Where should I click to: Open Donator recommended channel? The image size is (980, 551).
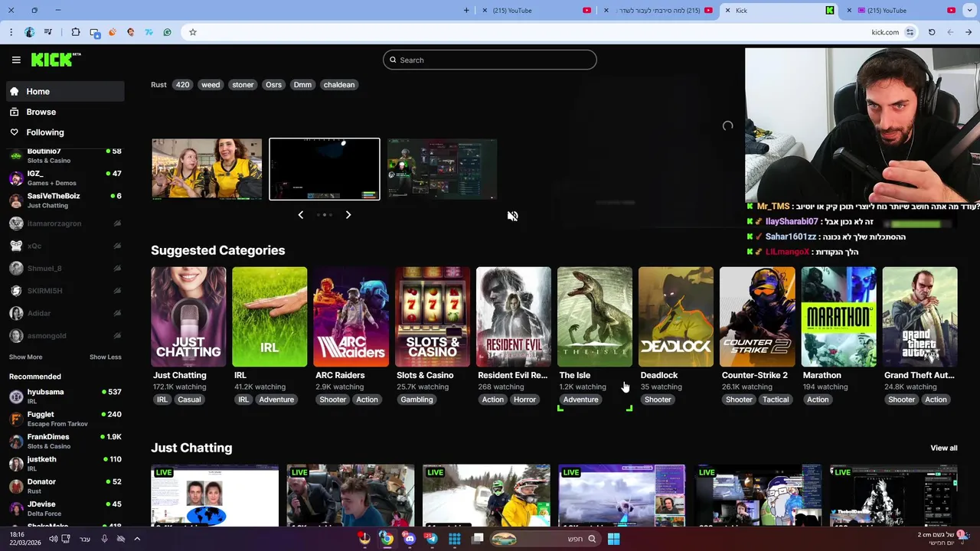[65, 486]
